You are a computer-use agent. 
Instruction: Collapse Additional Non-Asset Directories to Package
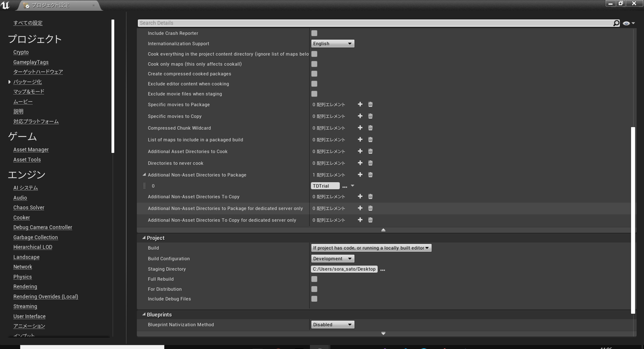(x=144, y=175)
